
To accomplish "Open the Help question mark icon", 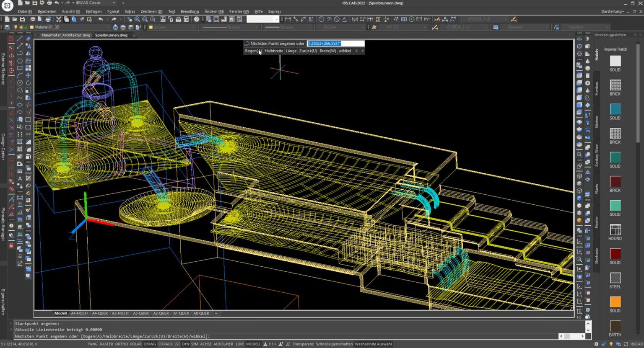I will [x=197, y=19].
